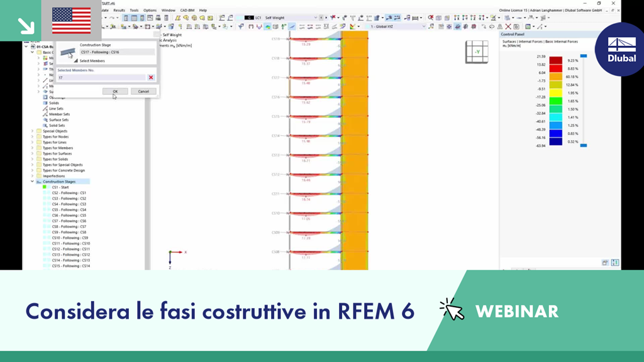Click the view in X direction icon

click(x=457, y=18)
